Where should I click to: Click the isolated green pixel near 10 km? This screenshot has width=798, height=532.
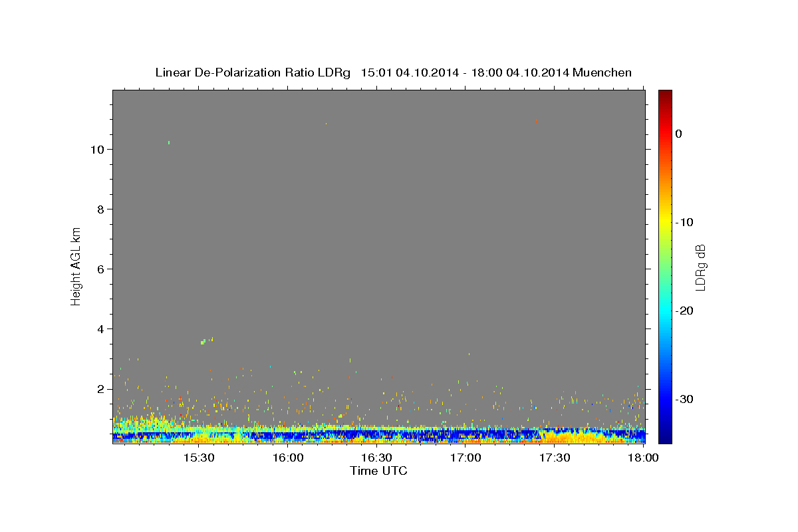pos(169,142)
